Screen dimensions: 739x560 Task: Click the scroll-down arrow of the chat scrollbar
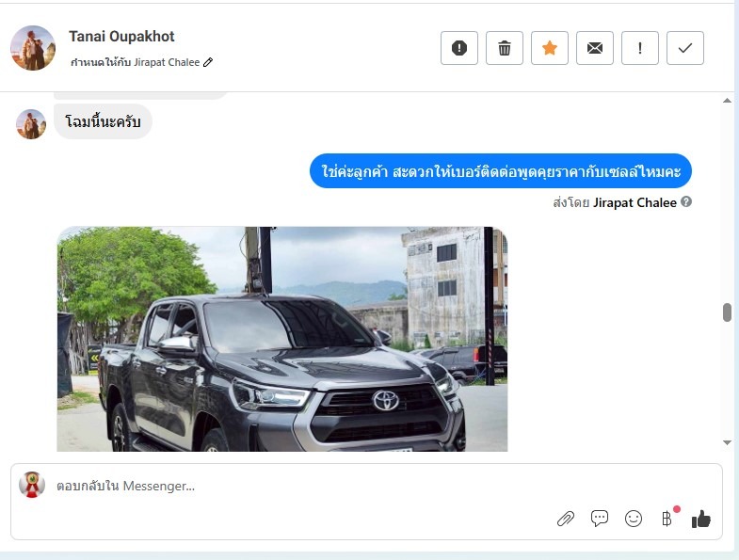[x=727, y=442]
